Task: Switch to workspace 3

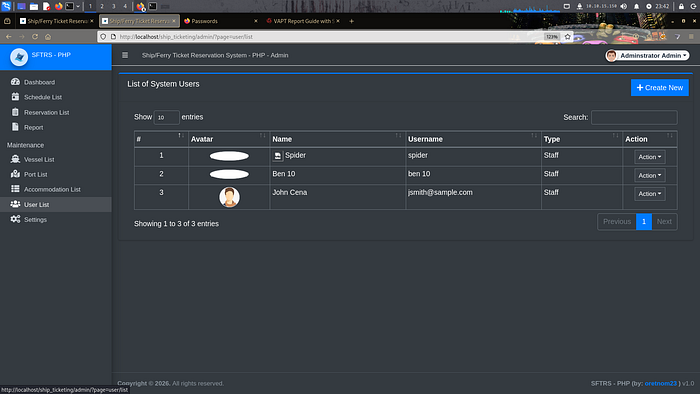Action: coord(113,6)
